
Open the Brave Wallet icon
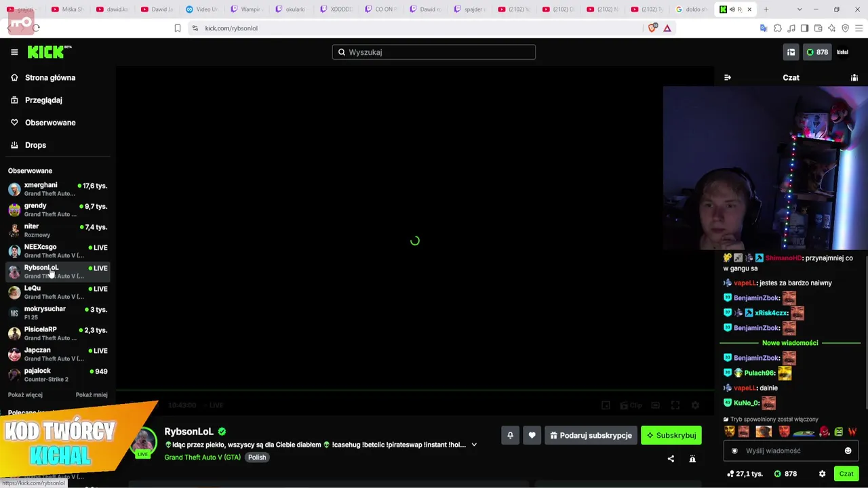818,28
